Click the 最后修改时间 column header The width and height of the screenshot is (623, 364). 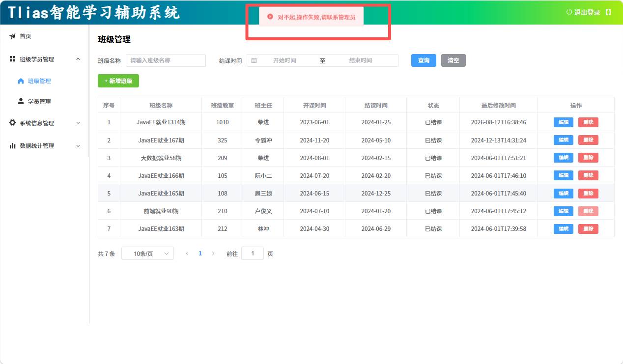click(498, 106)
